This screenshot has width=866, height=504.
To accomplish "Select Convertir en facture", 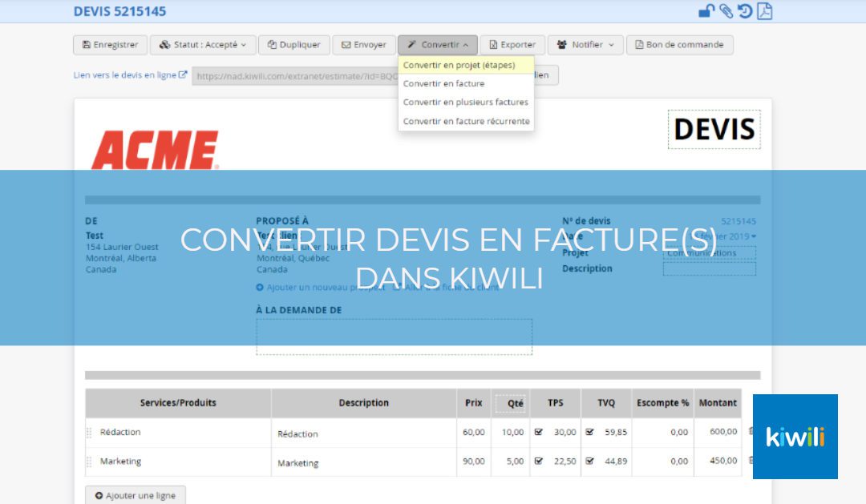I will 466,83.
